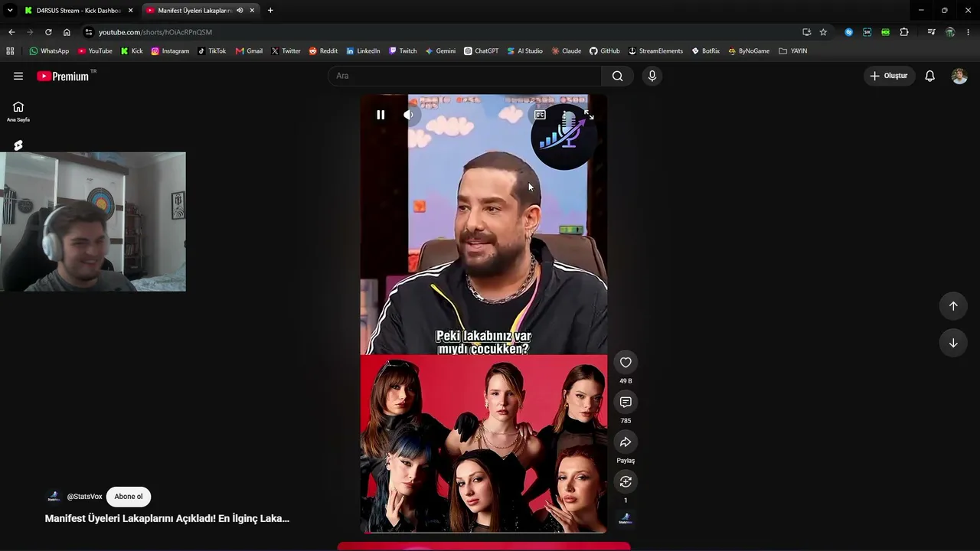This screenshot has height=551, width=980.
Task: Open the Reddit bookmark
Action: click(323, 51)
